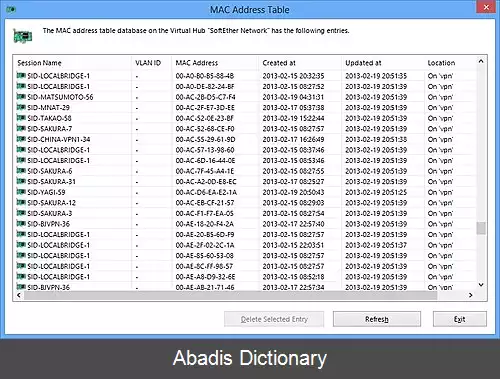500x379 pixels.
Task: Delete the selected entry
Action: point(274,319)
